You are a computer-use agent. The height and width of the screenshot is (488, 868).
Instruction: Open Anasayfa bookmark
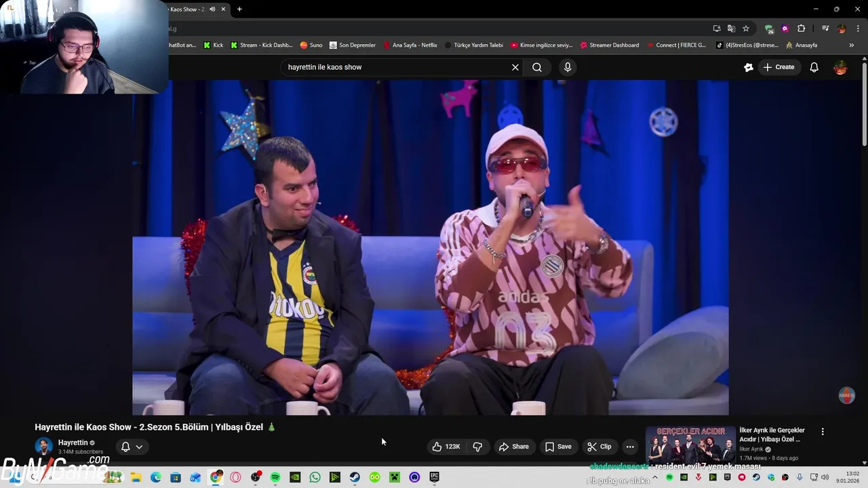tap(802, 45)
